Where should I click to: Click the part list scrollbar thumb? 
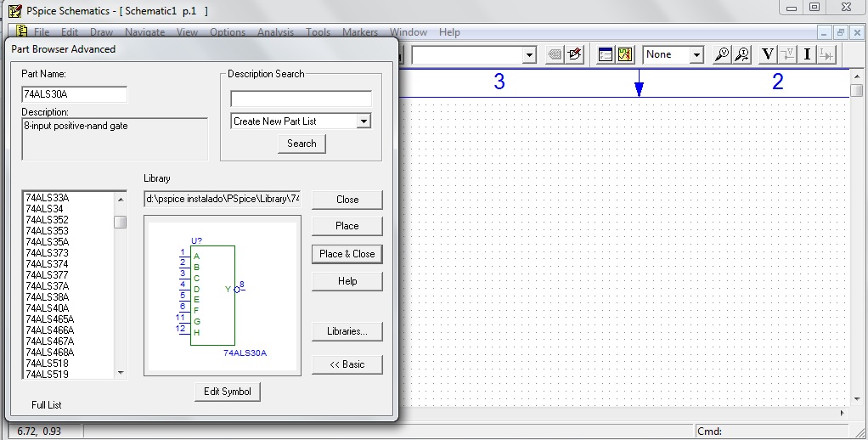tap(120, 222)
